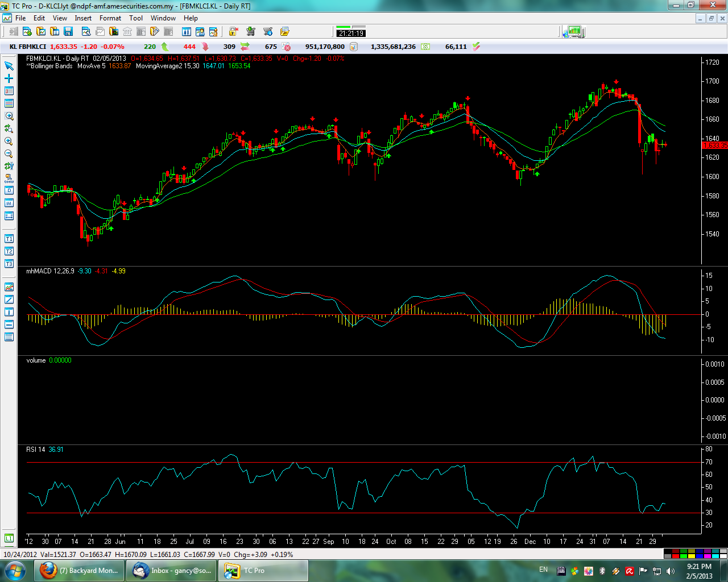Click the connection status monitor icon
The image size is (728, 582).
pos(573,32)
